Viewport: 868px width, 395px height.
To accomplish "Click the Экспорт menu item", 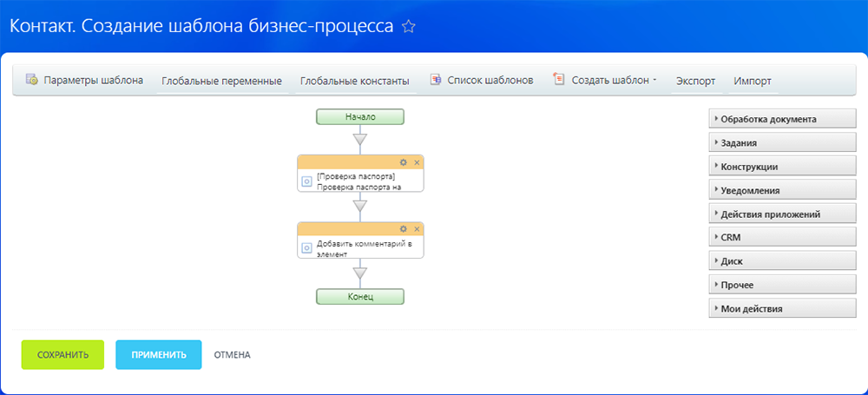I will pyautogui.click(x=695, y=81).
